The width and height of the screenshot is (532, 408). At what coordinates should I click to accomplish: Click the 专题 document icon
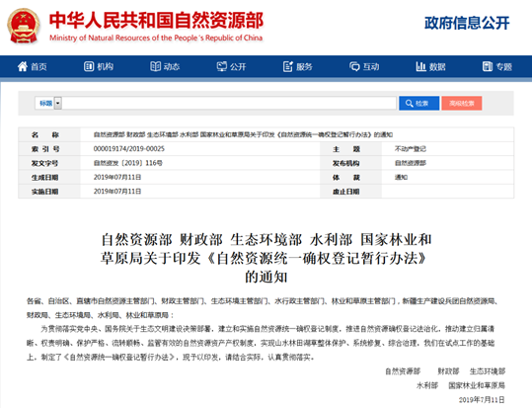[488, 66]
